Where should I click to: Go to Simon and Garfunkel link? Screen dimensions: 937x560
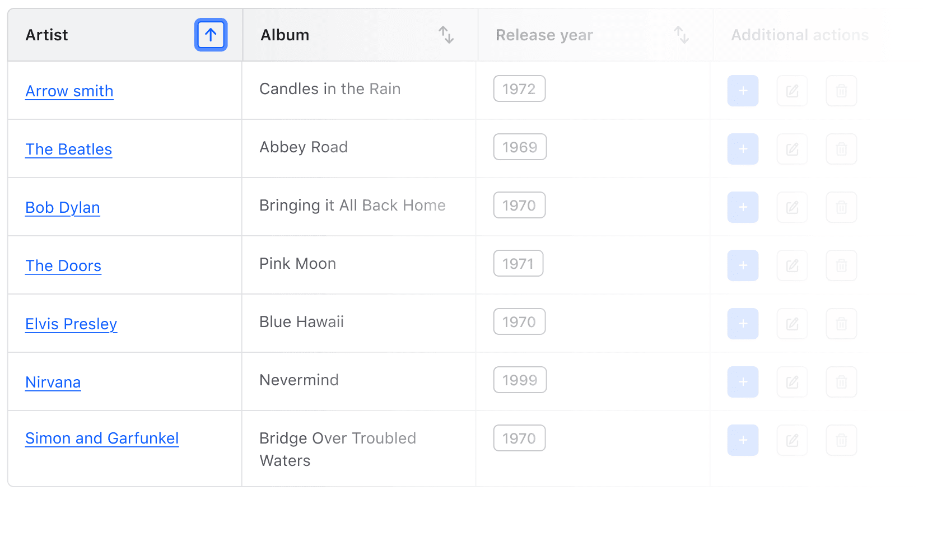tap(102, 438)
